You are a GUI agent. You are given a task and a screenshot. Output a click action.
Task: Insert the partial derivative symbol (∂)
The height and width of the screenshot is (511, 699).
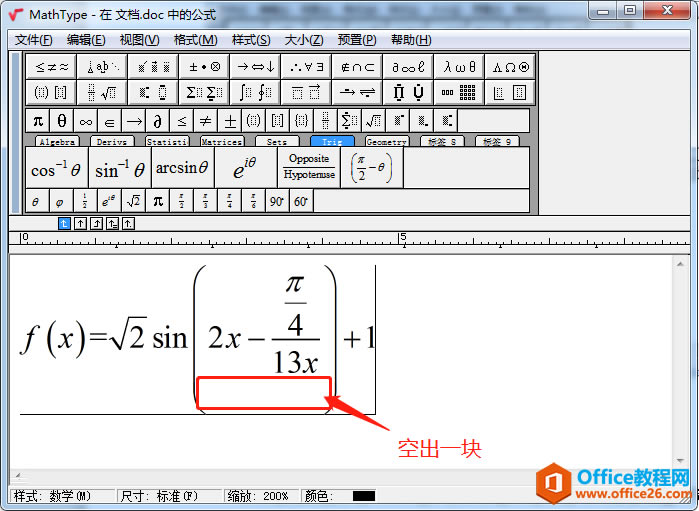coord(158,120)
